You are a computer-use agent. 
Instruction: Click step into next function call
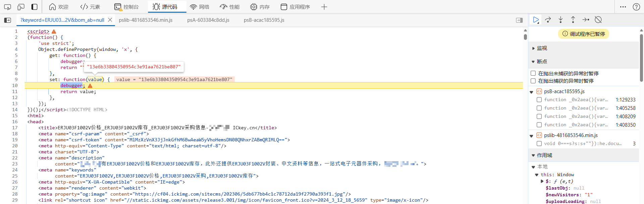[560, 20]
